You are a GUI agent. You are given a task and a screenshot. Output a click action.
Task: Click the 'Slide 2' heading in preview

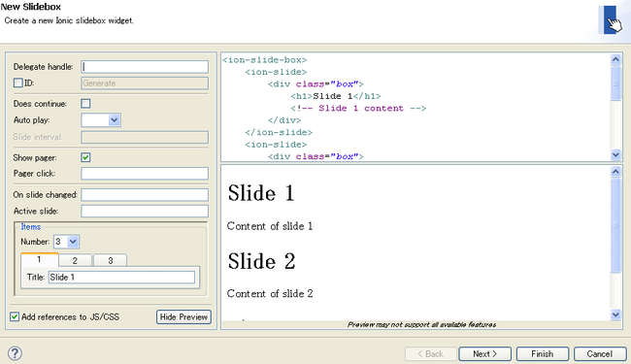(x=261, y=261)
